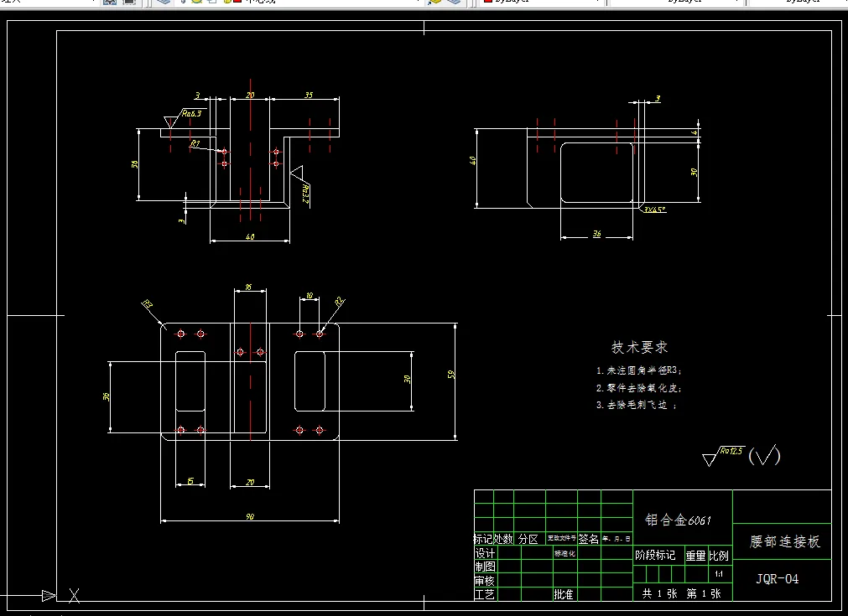Select the R3 radius leader text
Screen dimensions: 848x616
tap(147, 303)
